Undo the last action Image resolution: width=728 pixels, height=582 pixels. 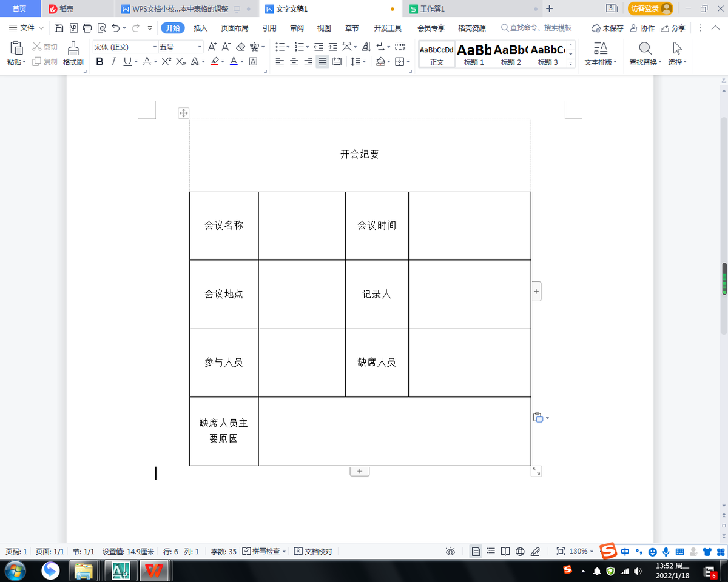[116, 28]
